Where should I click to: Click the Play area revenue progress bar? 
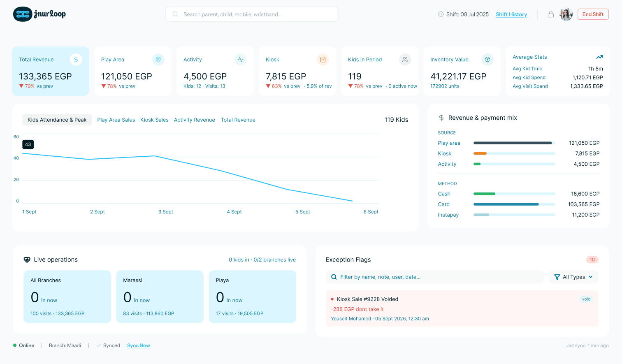tap(514, 143)
